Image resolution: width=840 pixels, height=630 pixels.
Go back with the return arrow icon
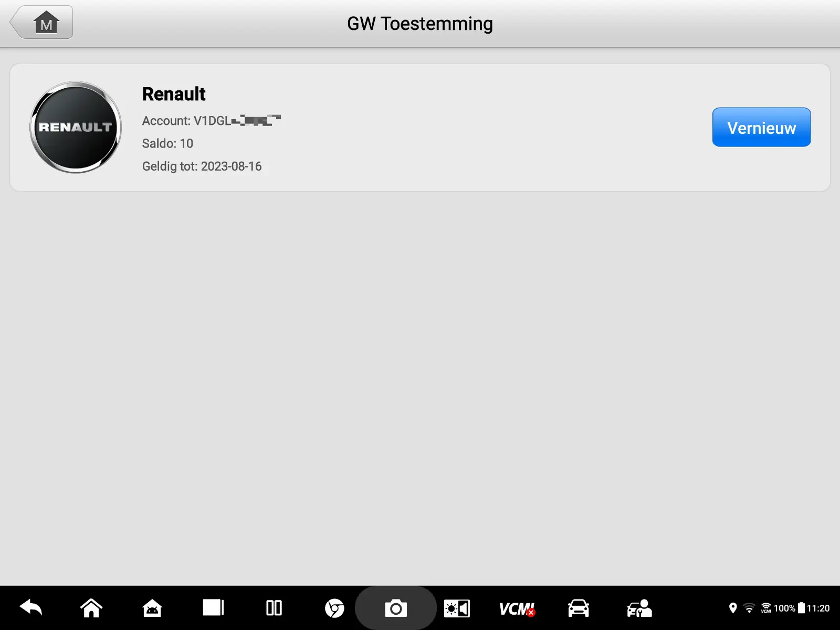click(x=31, y=608)
